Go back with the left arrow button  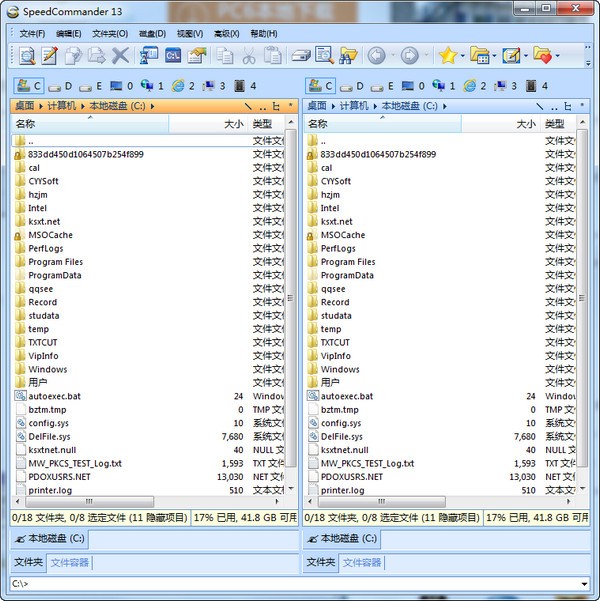coord(376,56)
